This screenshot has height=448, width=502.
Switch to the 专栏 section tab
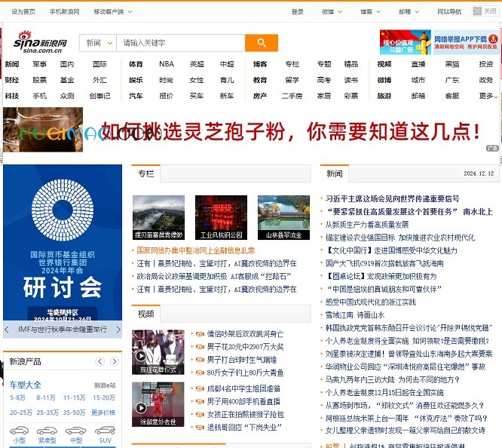tap(146, 173)
